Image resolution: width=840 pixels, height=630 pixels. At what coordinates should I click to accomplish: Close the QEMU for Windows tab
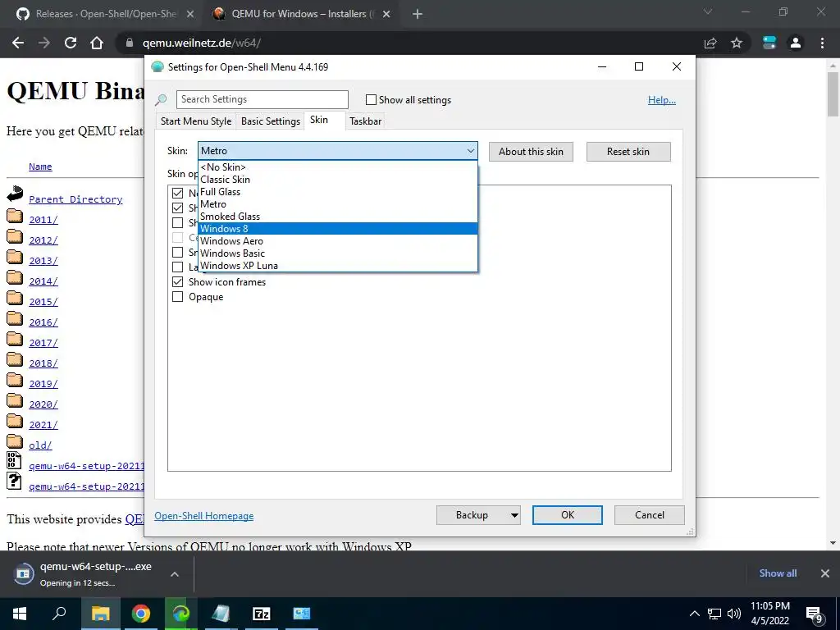click(x=387, y=15)
